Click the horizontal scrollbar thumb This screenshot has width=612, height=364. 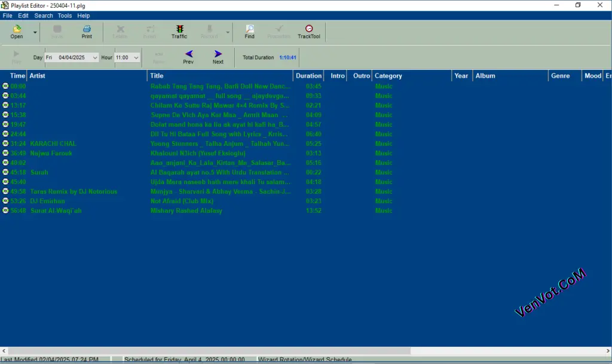coord(209,351)
